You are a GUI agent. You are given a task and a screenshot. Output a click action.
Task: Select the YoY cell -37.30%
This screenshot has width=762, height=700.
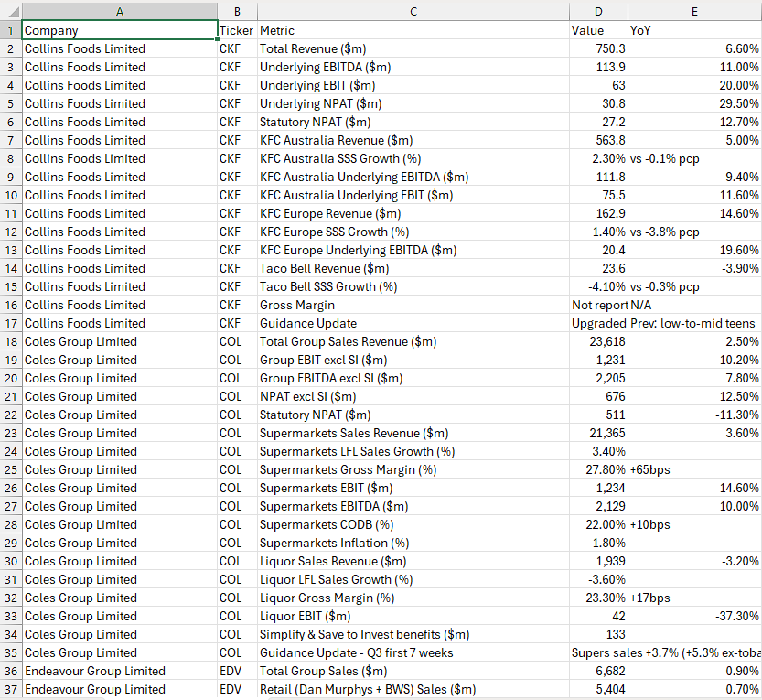(694, 617)
